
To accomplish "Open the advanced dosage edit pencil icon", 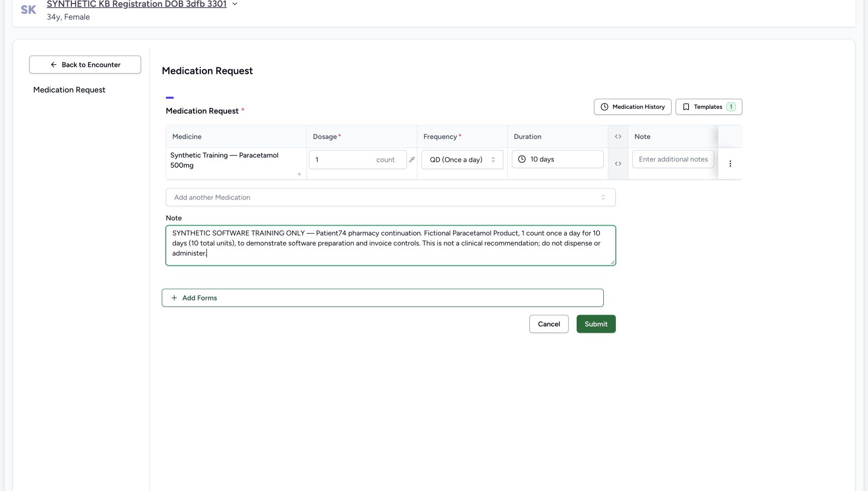I will [x=412, y=160].
